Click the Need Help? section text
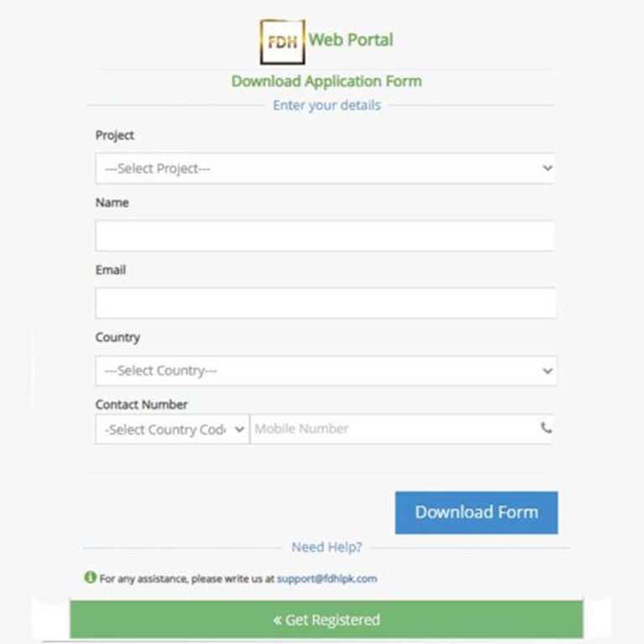 (x=326, y=547)
